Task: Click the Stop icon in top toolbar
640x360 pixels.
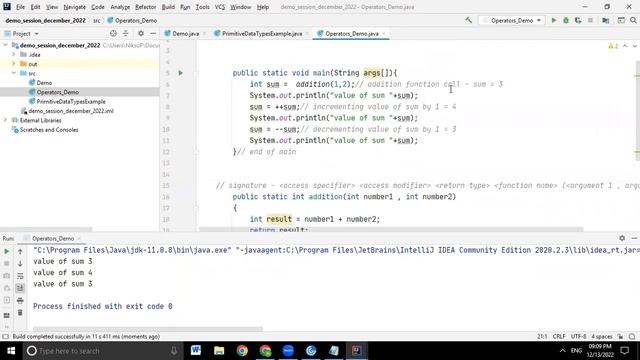Action: [590, 20]
